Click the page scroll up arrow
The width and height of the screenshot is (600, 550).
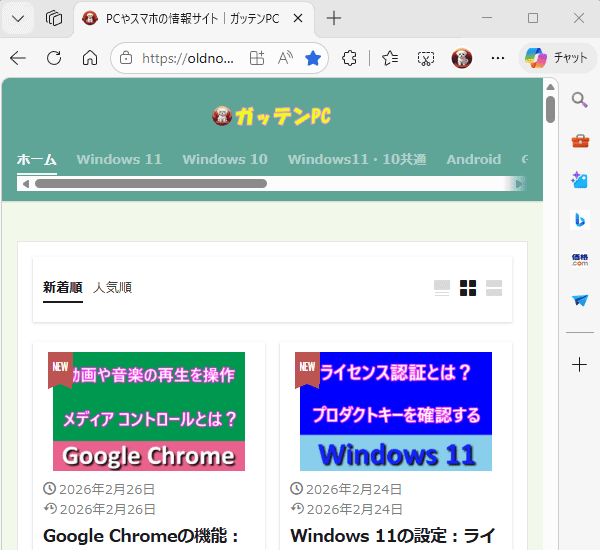point(551,87)
